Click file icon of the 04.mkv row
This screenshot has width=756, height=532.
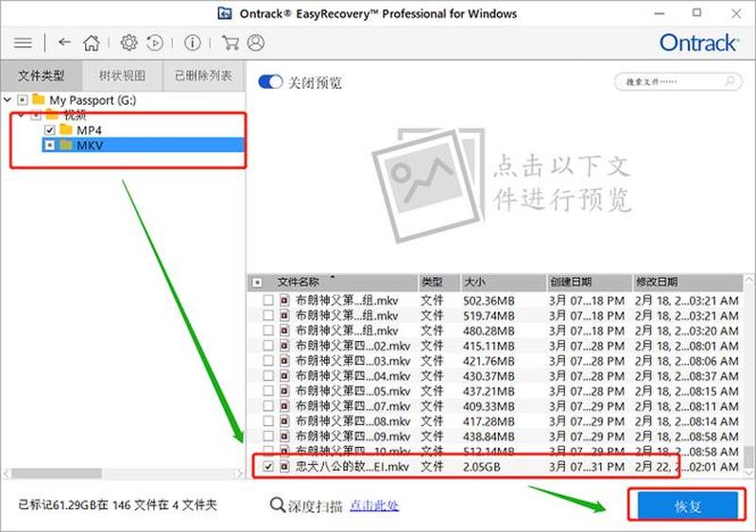[284, 376]
